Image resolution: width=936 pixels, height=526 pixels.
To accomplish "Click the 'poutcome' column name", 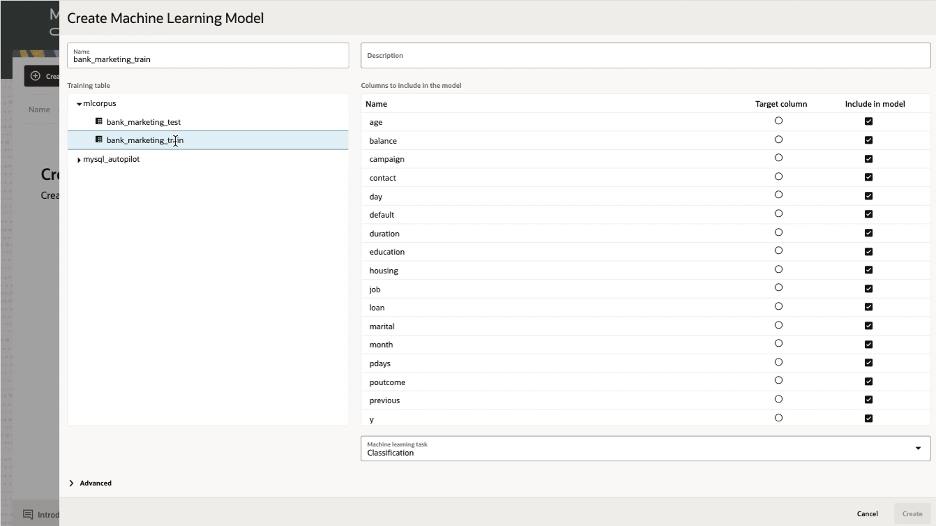I will pos(387,382).
